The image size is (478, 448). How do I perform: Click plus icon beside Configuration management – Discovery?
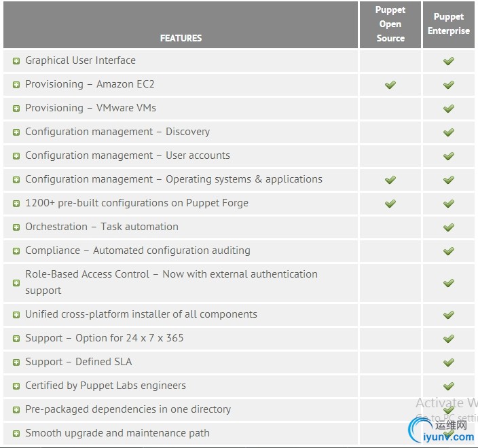[x=16, y=132]
